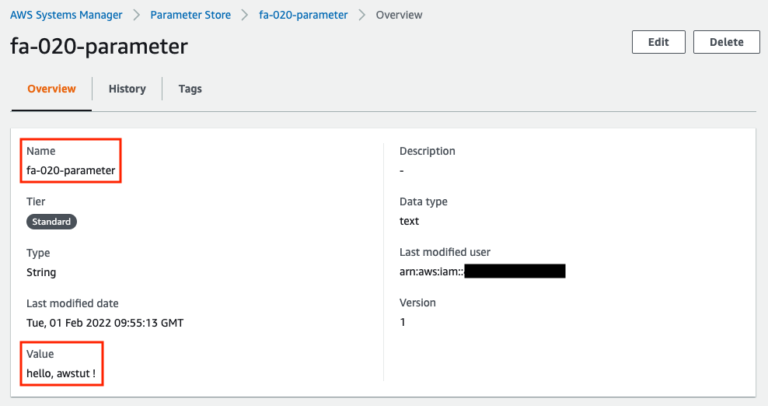
Task: Click the String type value
Action: click(41, 272)
